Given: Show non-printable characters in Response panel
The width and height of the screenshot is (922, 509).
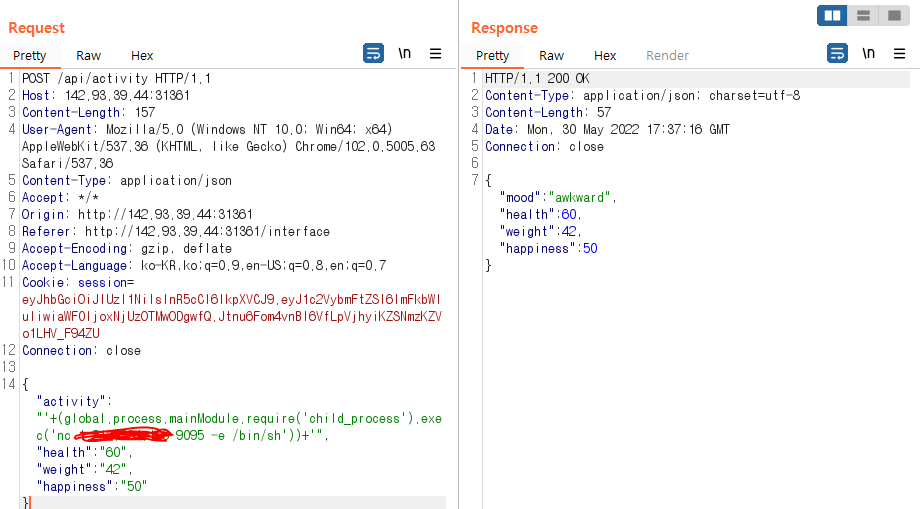Looking at the screenshot, I should 868,53.
